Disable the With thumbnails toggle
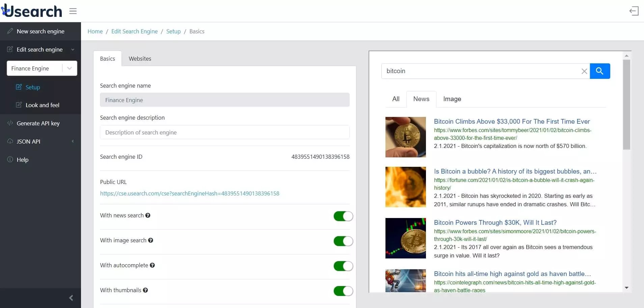Screen dimensions: 644x308 [x=343, y=291]
